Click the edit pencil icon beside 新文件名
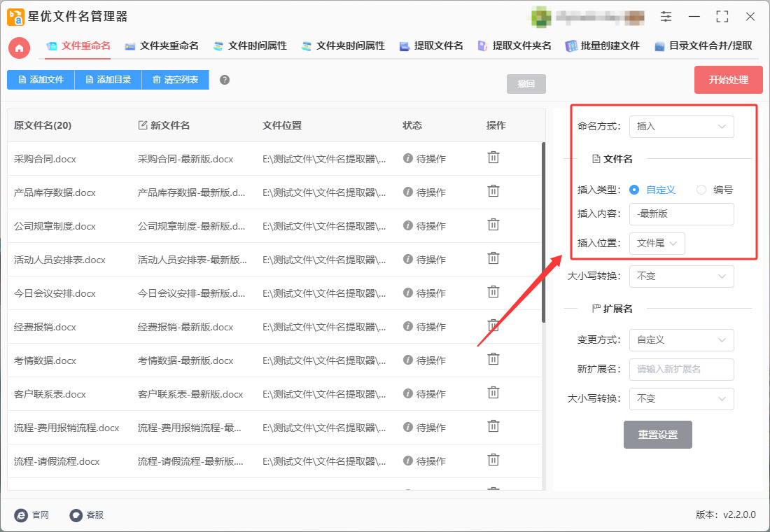 point(142,125)
